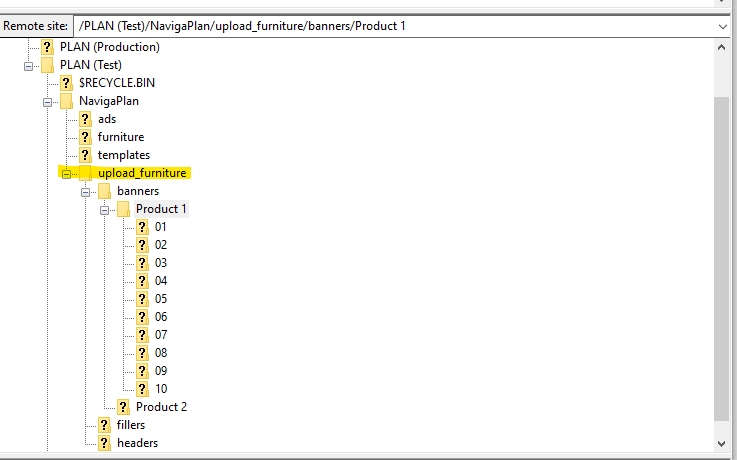Collapse the upload_furniture folder node
Screen dimensions: 737x460
tap(67, 173)
